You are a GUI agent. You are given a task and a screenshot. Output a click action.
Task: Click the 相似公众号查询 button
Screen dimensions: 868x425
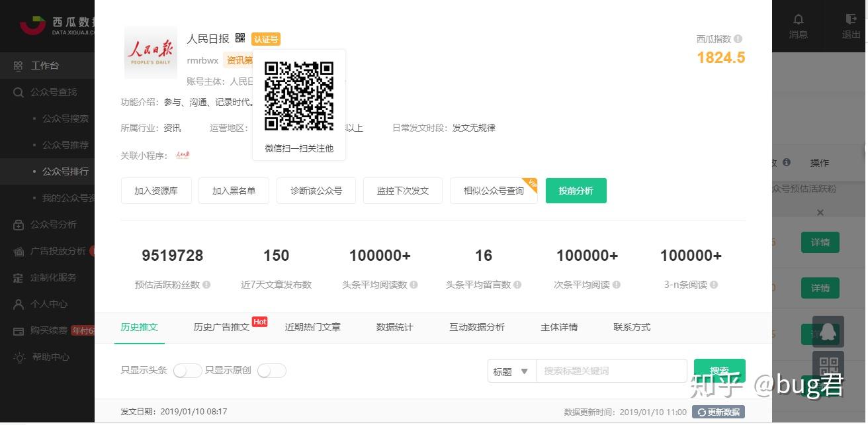pos(494,191)
